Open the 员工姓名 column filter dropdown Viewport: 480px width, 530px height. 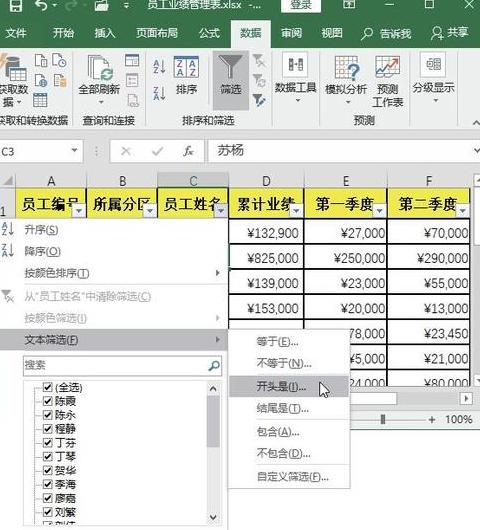pos(221,211)
